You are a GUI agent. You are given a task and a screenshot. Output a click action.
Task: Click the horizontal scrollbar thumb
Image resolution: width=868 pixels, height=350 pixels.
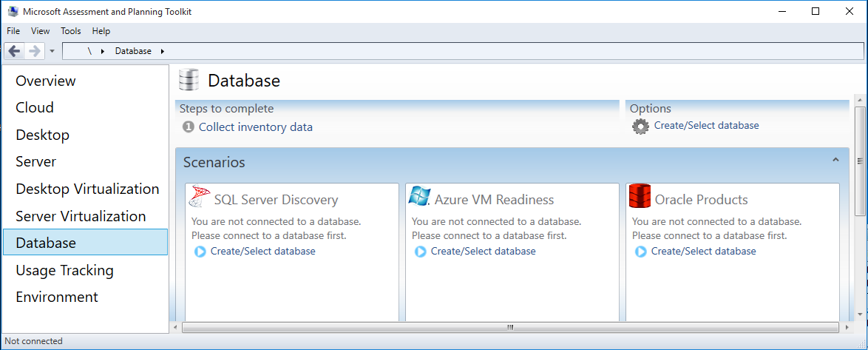tap(510, 327)
